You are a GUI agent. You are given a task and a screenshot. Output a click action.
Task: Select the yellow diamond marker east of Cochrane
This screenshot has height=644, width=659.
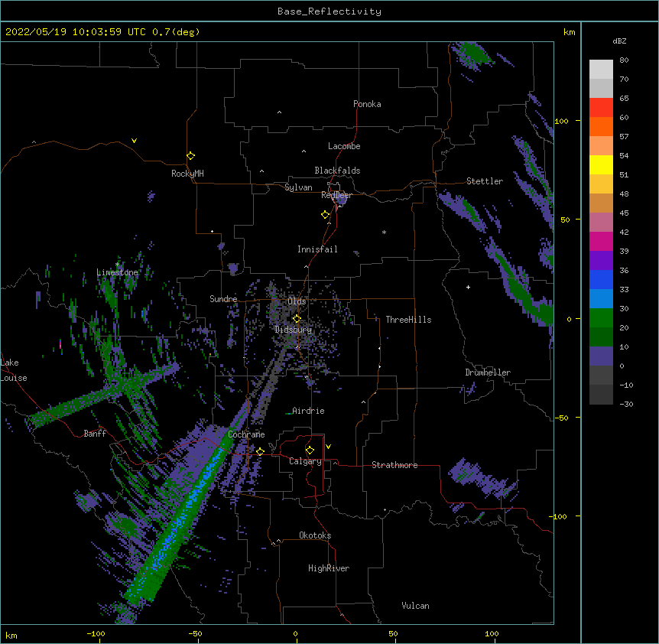[260, 451]
